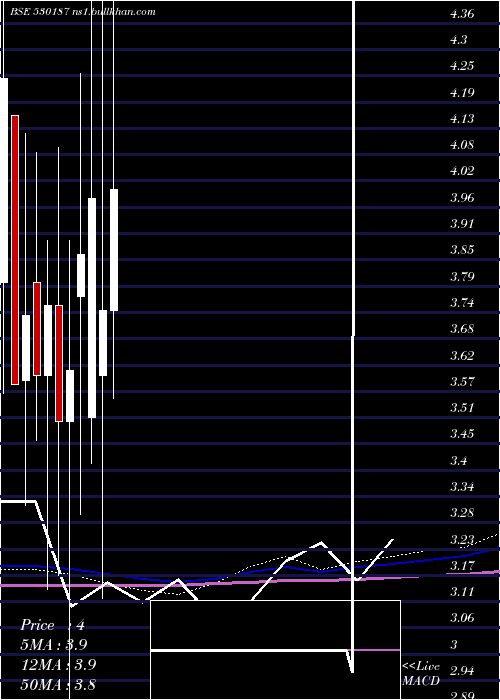
Task: Click the 50MA : 3.8 readout
Action: tap(58, 684)
